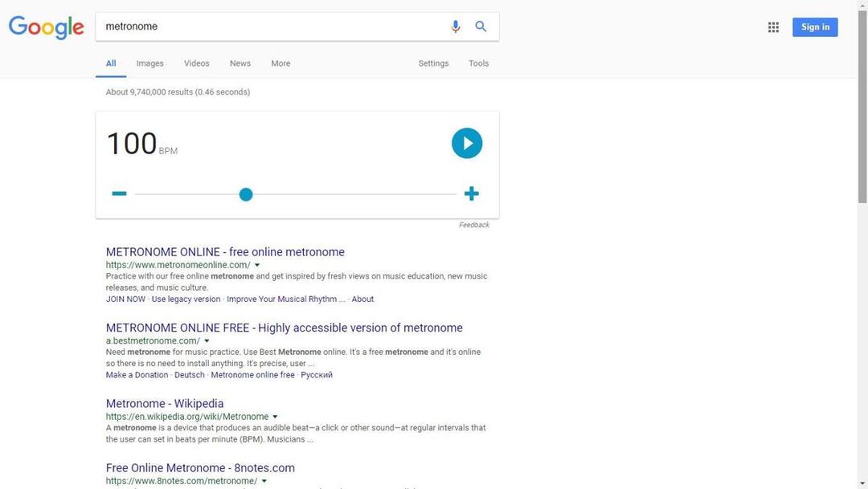
Task: Switch to the Videos tab
Action: click(x=197, y=63)
